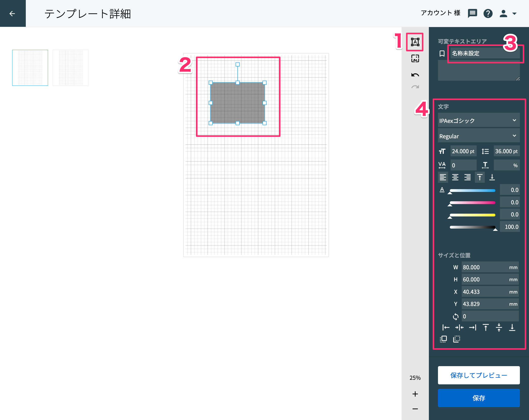
Task: Expand the account user menu arrow
Action: [x=514, y=14]
